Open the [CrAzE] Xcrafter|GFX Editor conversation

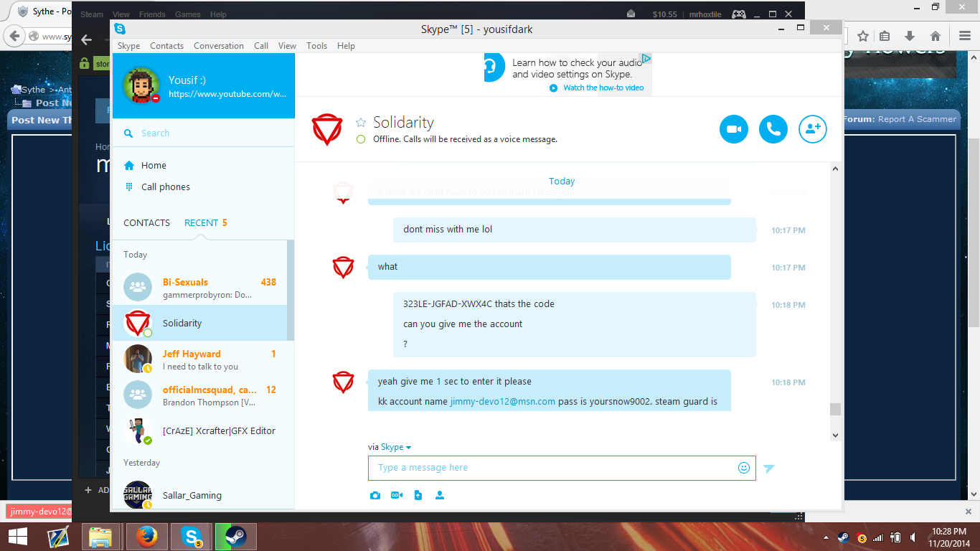click(x=200, y=431)
